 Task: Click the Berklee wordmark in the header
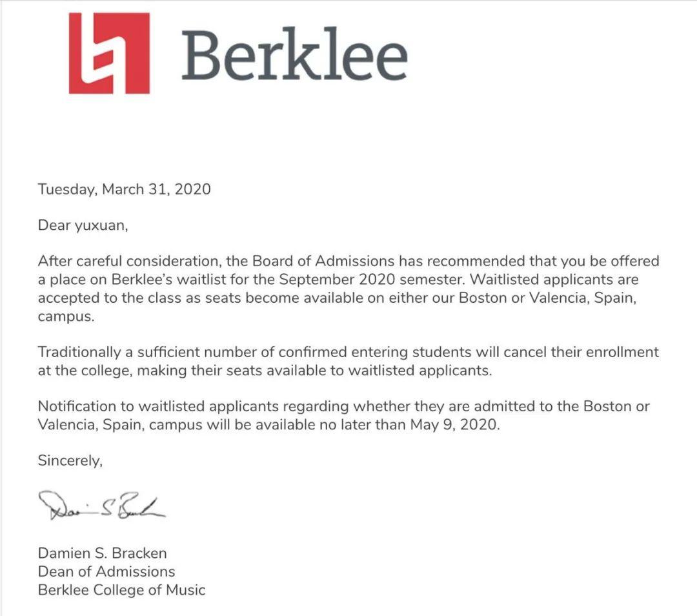[294, 56]
